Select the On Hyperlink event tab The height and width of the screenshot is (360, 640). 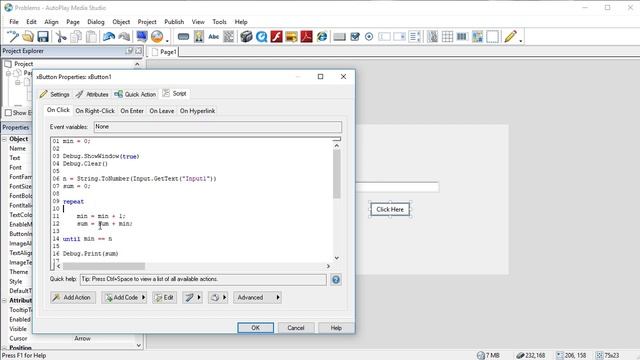pos(198,111)
